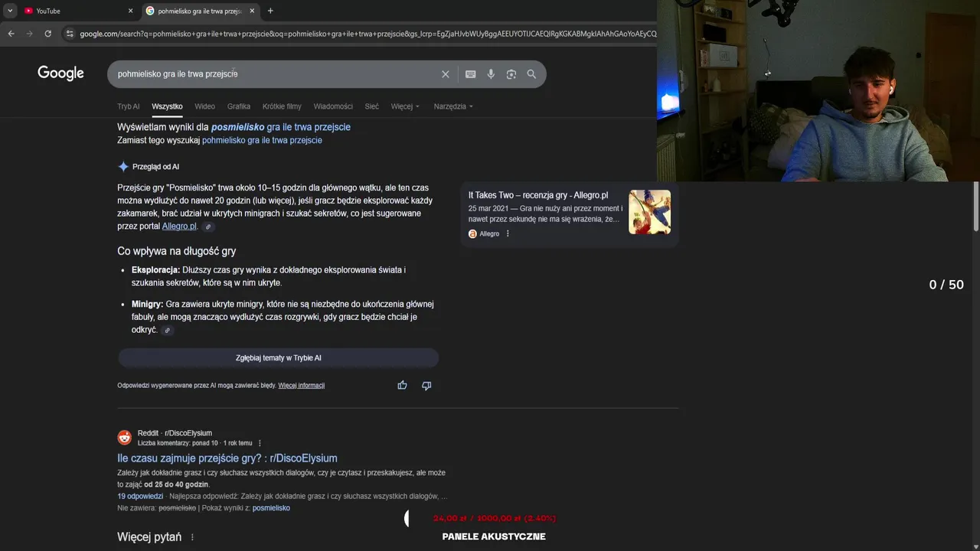Screen dimensions: 980x551
Task: Select the Wszystko results tab
Action: [167, 106]
